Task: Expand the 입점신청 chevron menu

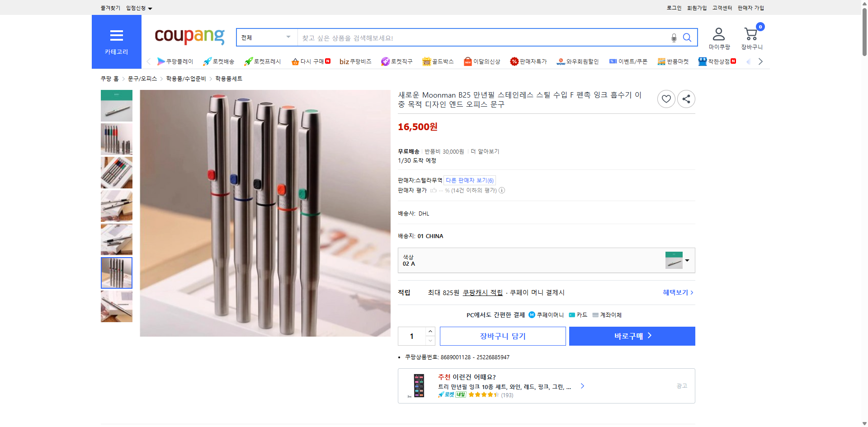Action: pyautogui.click(x=151, y=8)
